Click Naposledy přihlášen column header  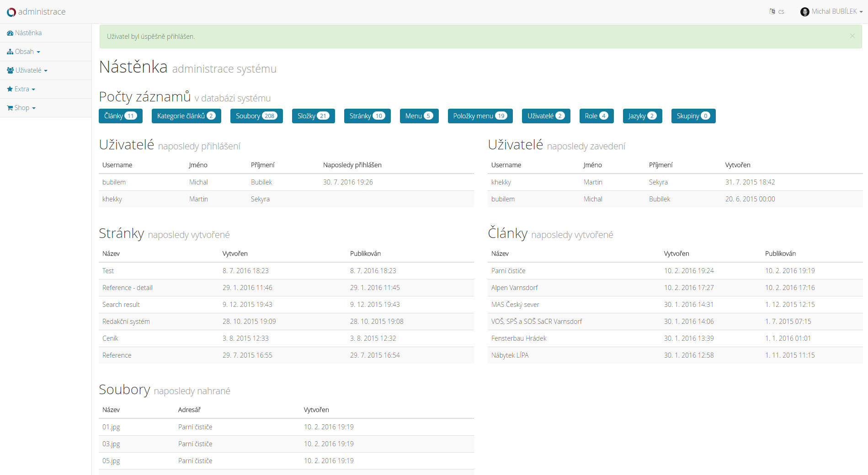coord(352,165)
